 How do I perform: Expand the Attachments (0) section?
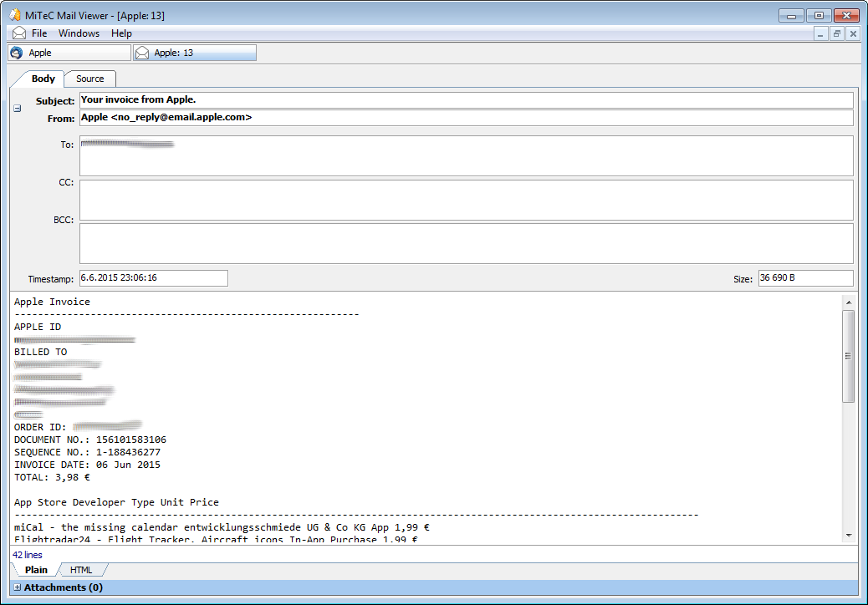(18, 587)
